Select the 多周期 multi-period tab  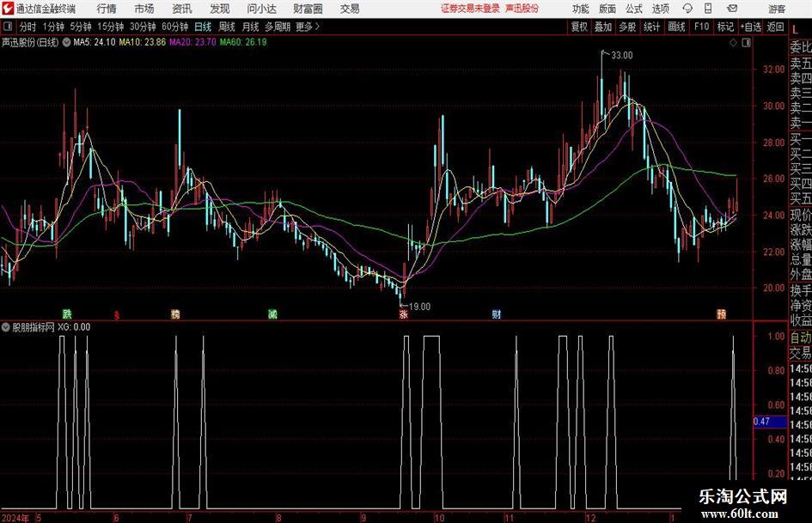278,27
